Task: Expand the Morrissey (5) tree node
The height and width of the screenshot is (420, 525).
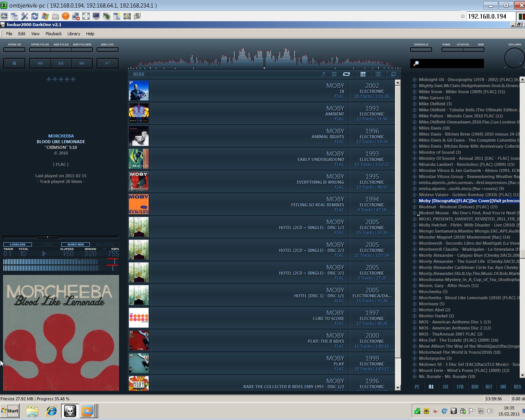Action: point(414,304)
